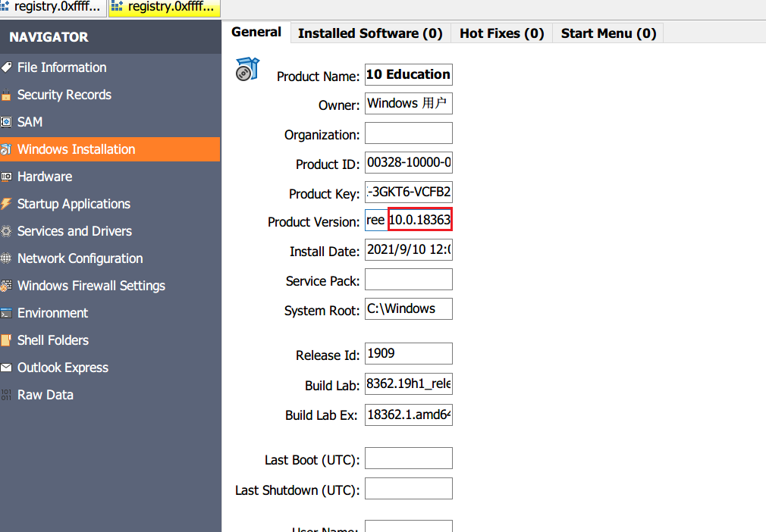Click the "System Root:" label
The width and height of the screenshot is (766, 532).
click(x=322, y=311)
